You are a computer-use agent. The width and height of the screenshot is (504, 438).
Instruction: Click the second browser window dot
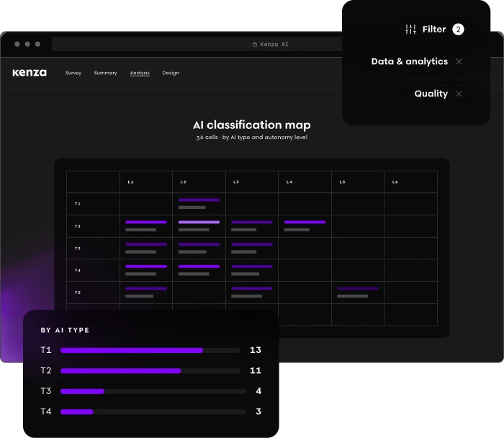point(27,44)
